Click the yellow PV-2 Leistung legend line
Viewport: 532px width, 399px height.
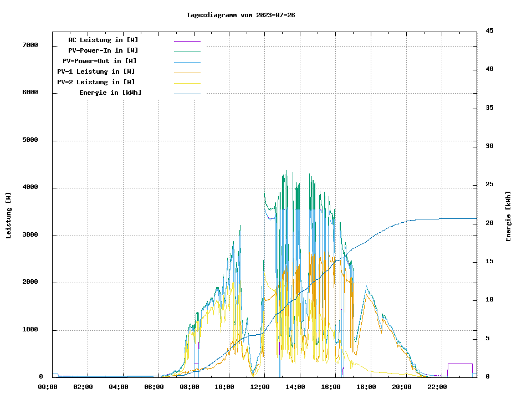[x=187, y=83]
